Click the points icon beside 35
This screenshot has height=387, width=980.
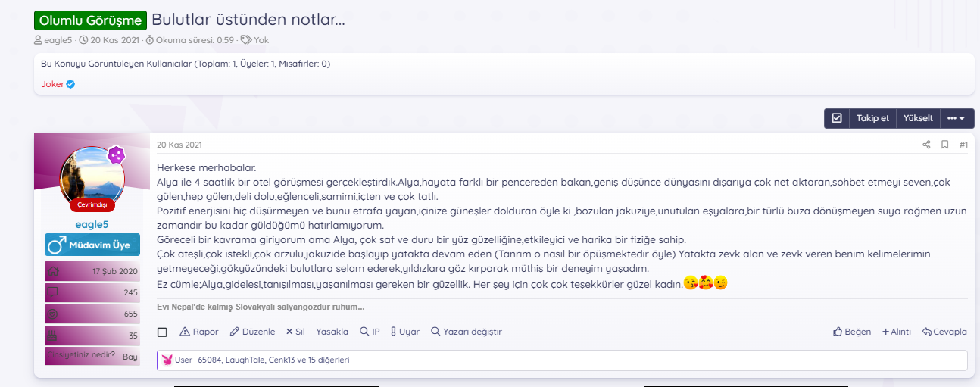click(52, 334)
